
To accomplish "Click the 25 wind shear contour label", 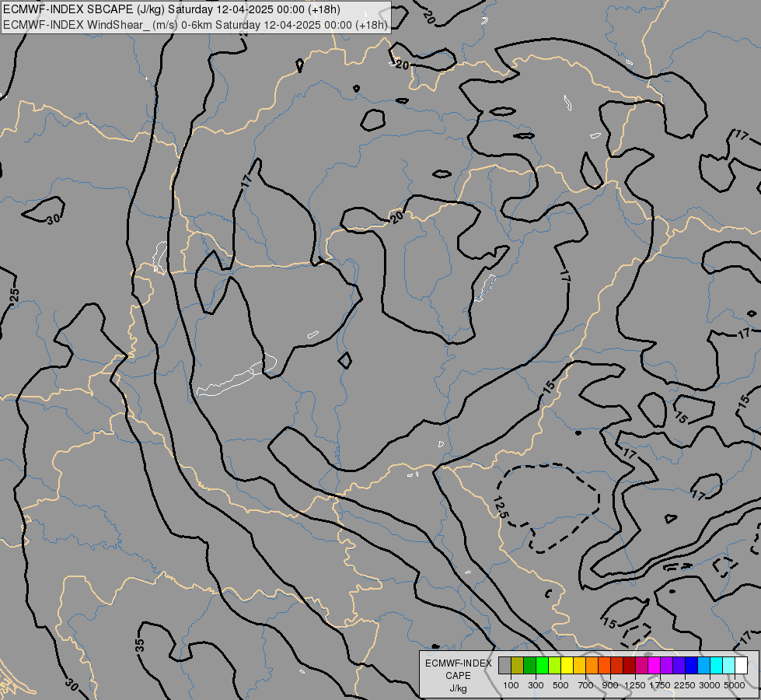I will click(x=15, y=294).
